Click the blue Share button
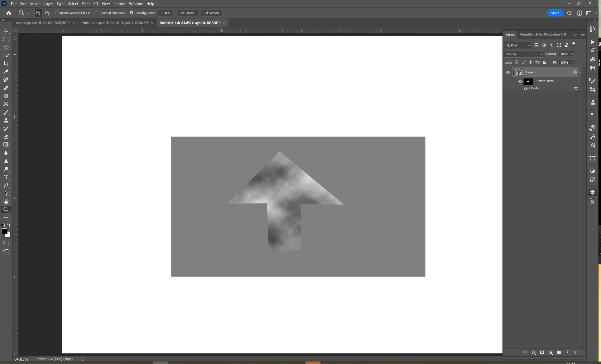 click(555, 13)
